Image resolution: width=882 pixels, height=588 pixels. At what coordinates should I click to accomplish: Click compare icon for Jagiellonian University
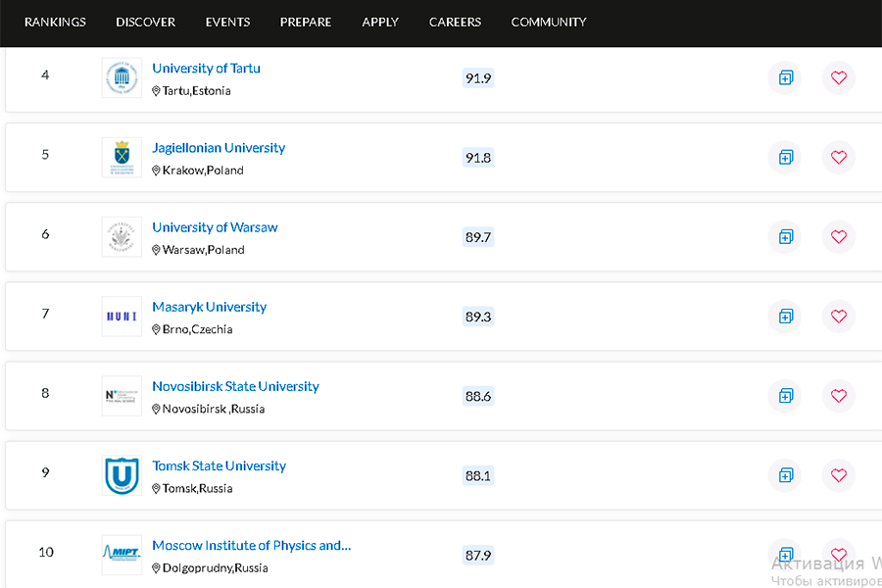tap(785, 157)
